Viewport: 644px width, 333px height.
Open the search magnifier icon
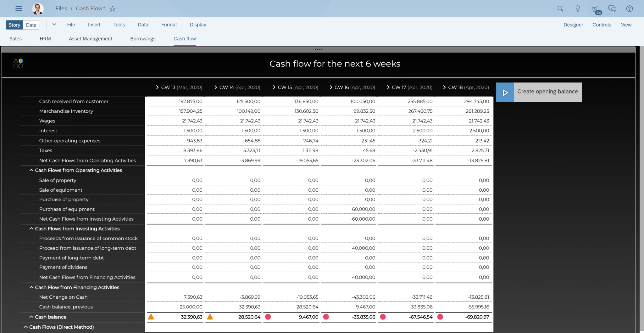[x=560, y=9]
